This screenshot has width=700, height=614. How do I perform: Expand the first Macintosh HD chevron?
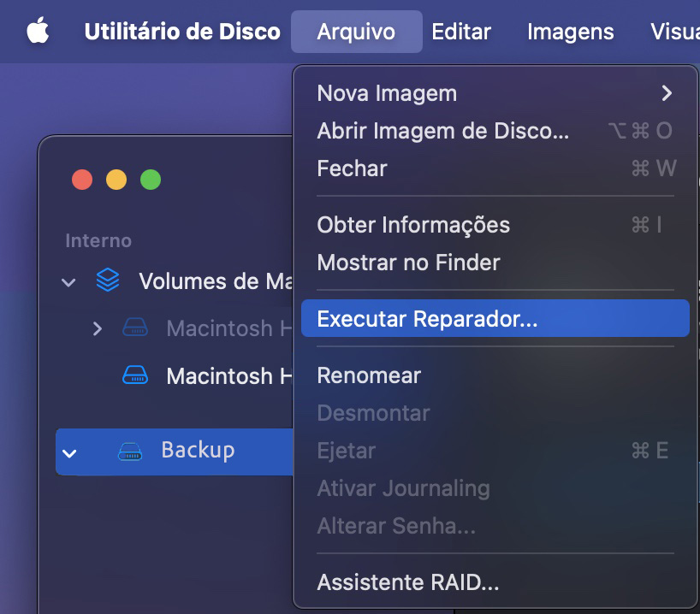pos(97,328)
